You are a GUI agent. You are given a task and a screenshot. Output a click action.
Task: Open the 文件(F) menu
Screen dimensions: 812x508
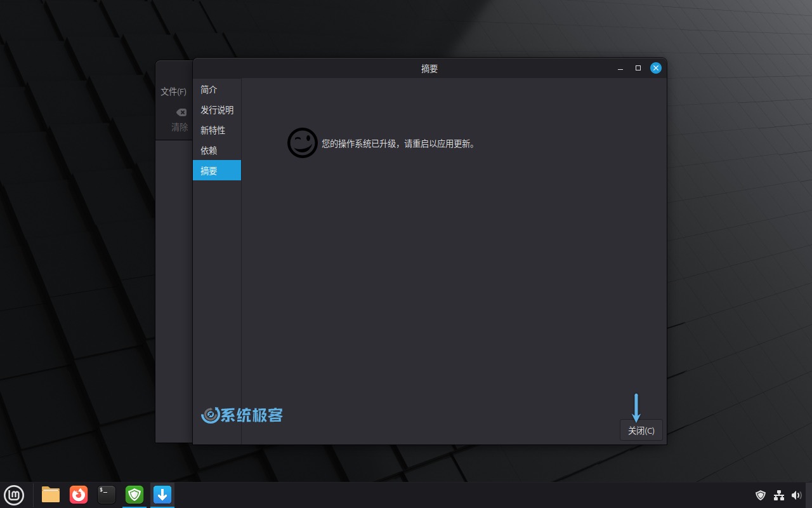point(173,91)
